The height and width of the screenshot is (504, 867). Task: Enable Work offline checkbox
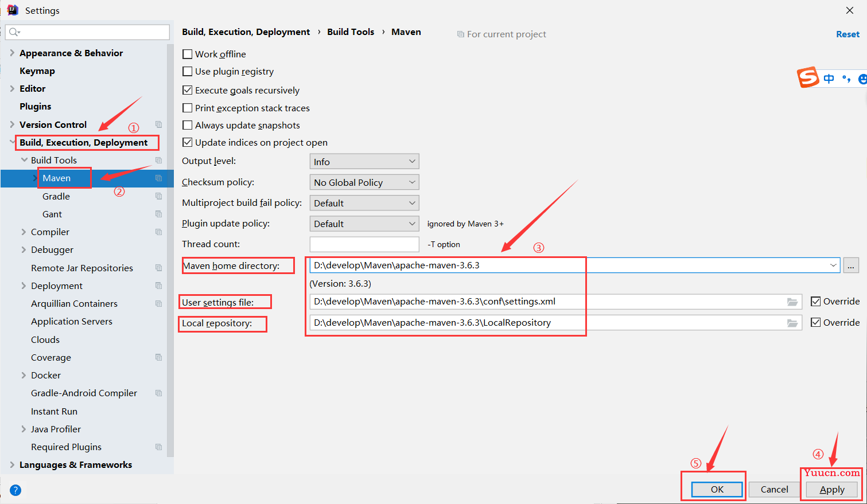pyautogui.click(x=187, y=54)
